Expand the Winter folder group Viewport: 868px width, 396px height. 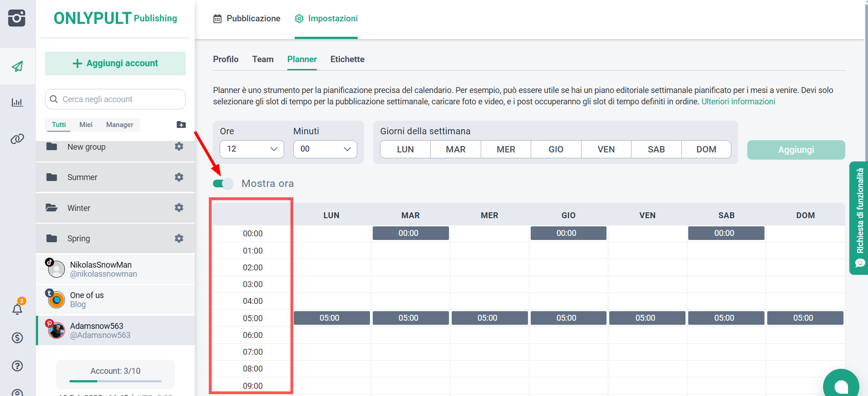79,208
